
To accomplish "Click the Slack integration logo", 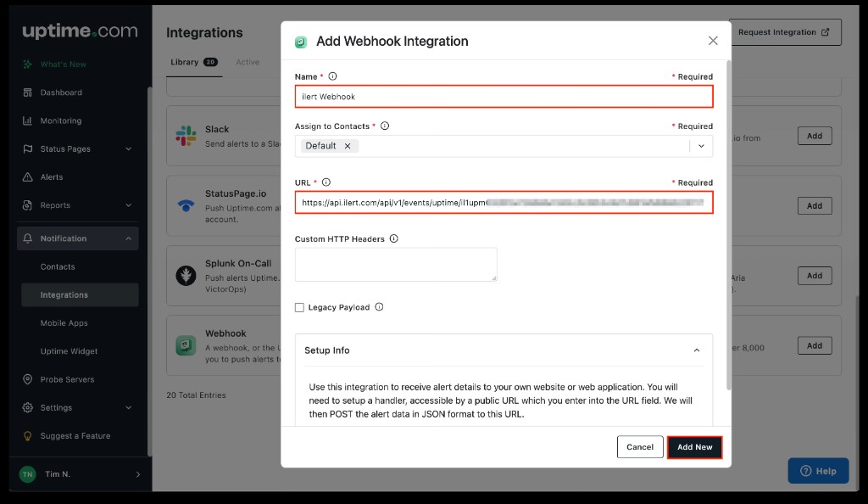I will 186,136.
